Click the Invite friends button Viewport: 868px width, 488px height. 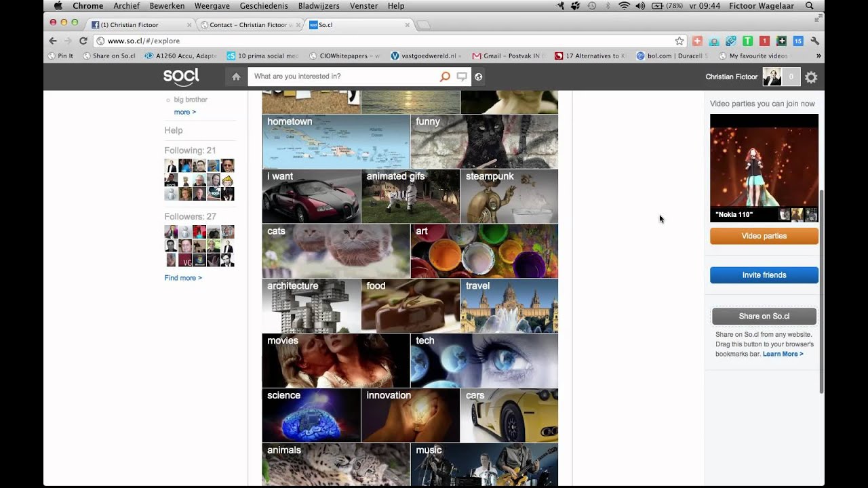click(x=764, y=274)
